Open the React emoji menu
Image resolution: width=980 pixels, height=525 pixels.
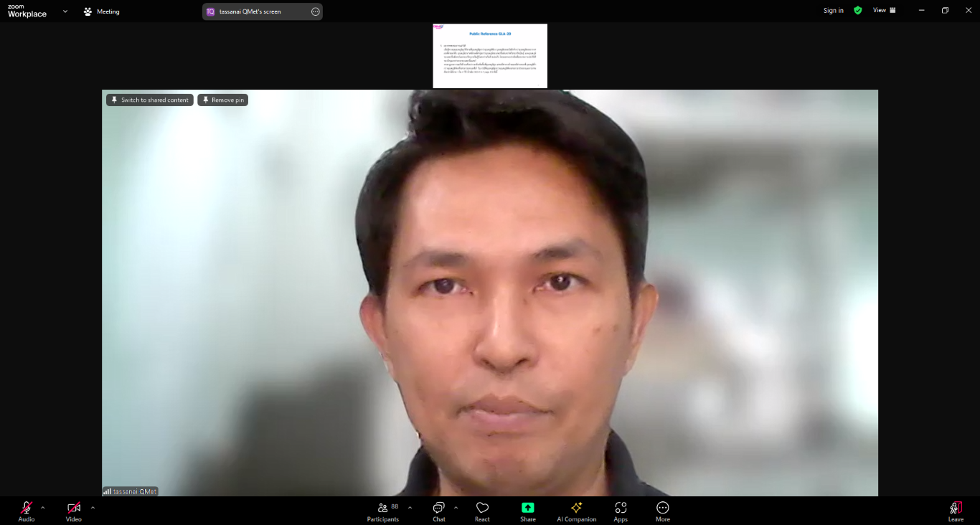pos(482,511)
